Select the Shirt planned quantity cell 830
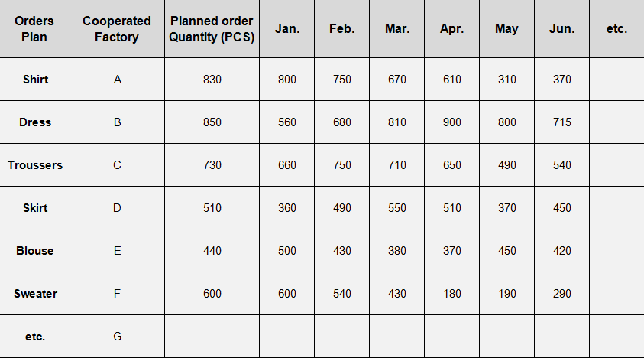The image size is (644, 358). click(212, 80)
